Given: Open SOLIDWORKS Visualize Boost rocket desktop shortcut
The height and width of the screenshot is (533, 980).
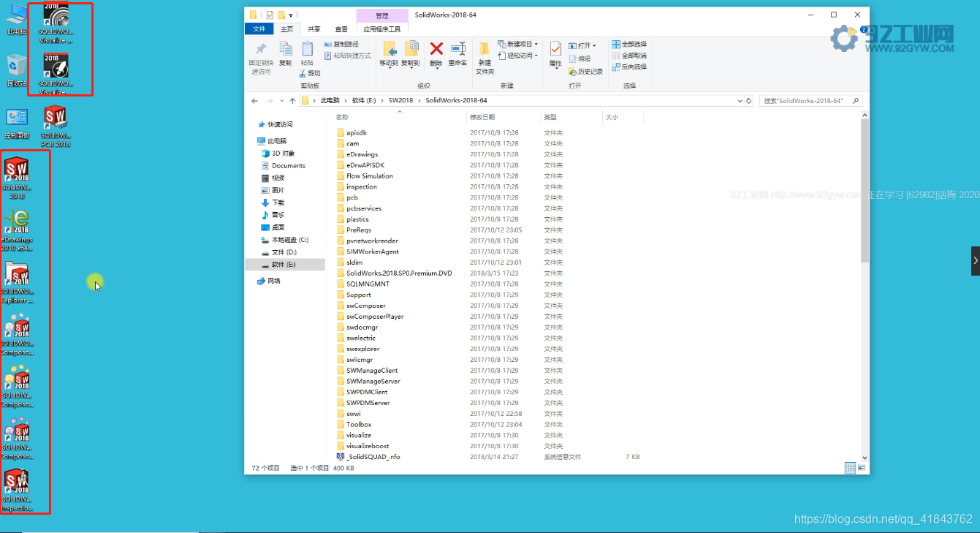Looking at the screenshot, I should [x=56, y=74].
